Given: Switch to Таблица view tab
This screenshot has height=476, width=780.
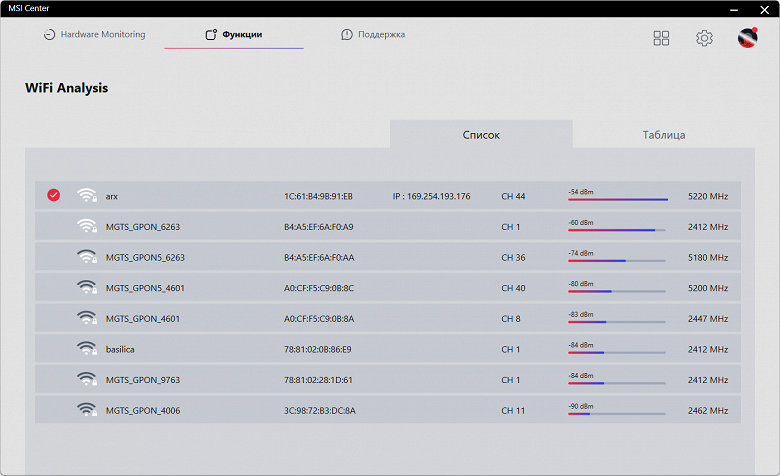Looking at the screenshot, I should (664, 134).
